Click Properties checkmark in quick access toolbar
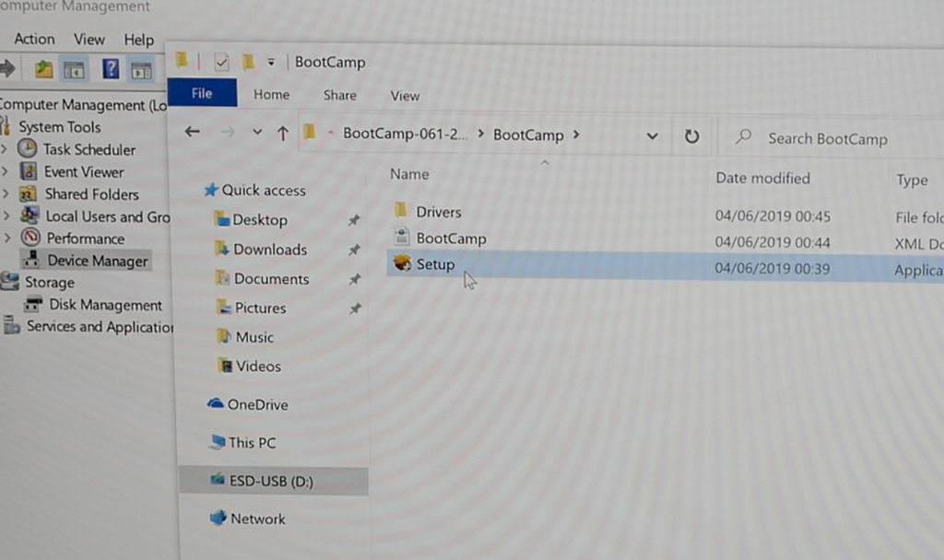 [221, 62]
